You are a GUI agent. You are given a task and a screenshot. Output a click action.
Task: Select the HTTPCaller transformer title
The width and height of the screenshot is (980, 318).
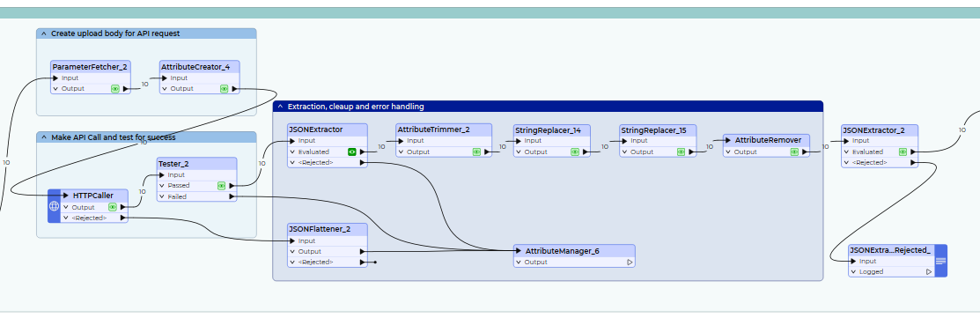coord(93,196)
